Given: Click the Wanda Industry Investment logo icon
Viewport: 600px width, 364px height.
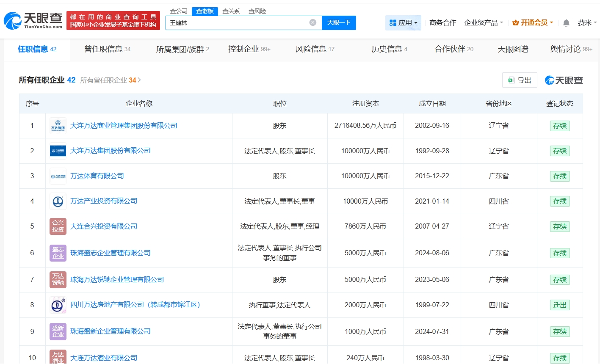Looking at the screenshot, I should (58, 201).
